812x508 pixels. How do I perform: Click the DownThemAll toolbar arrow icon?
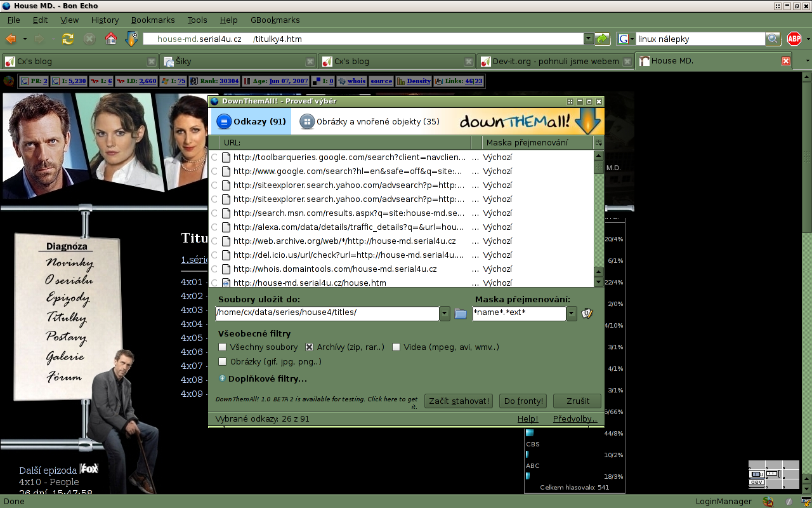(131, 39)
